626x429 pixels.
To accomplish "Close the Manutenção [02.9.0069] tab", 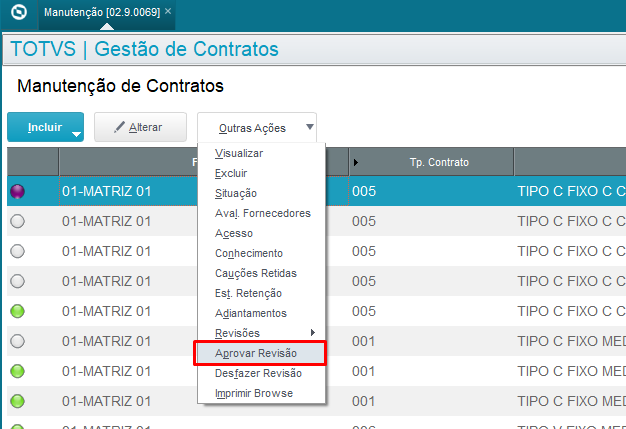I will (x=168, y=12).
